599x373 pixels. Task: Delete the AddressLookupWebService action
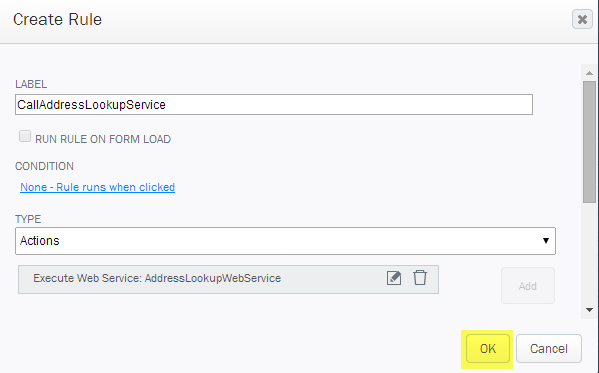tap(420, 277)
